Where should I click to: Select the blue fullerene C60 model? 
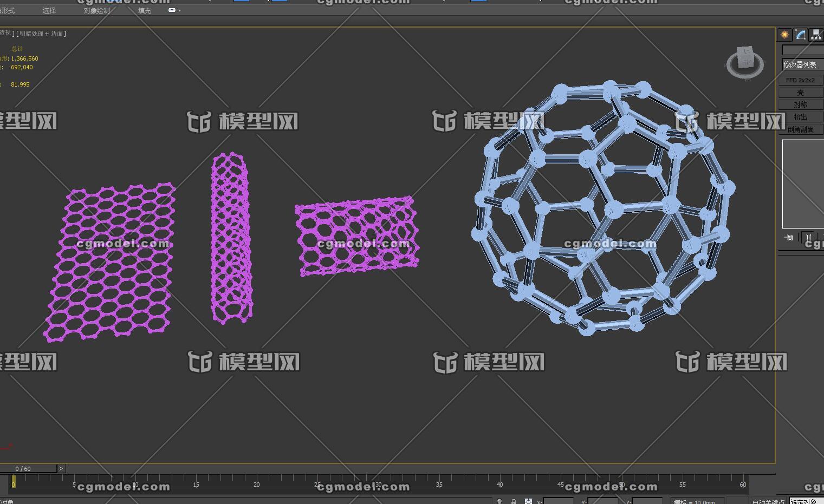[x=603, y=208]
